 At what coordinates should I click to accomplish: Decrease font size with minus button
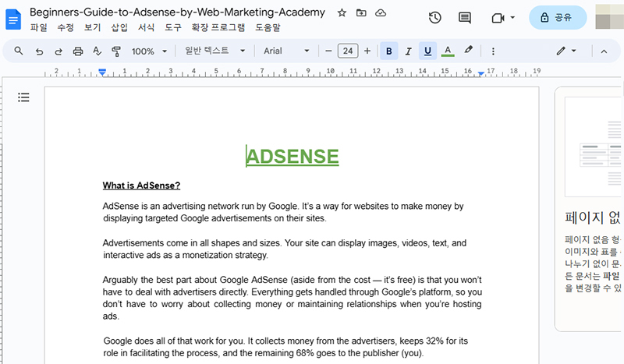[328, 51]
